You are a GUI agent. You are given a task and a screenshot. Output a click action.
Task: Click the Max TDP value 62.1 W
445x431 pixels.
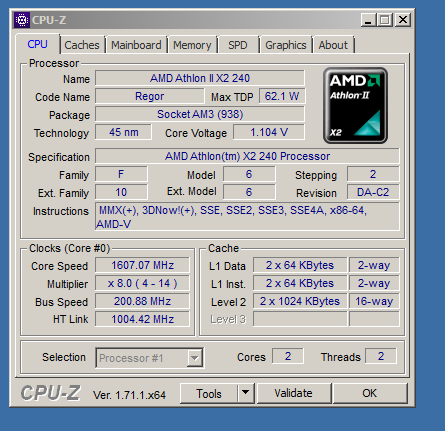[x=282, y=96]
